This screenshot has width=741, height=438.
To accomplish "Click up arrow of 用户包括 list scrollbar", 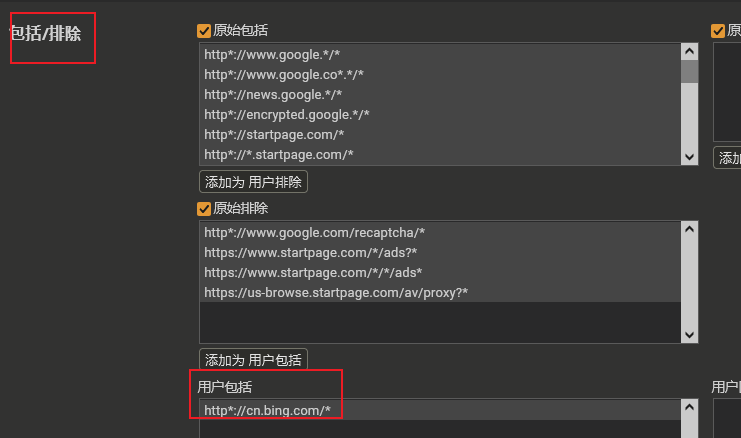I will point(689,407).
